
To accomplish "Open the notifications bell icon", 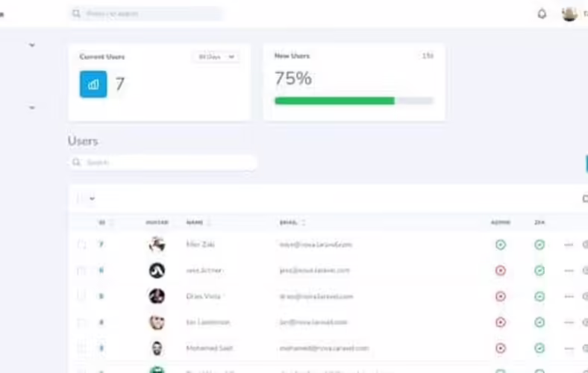I will click(x=542, y=14).
